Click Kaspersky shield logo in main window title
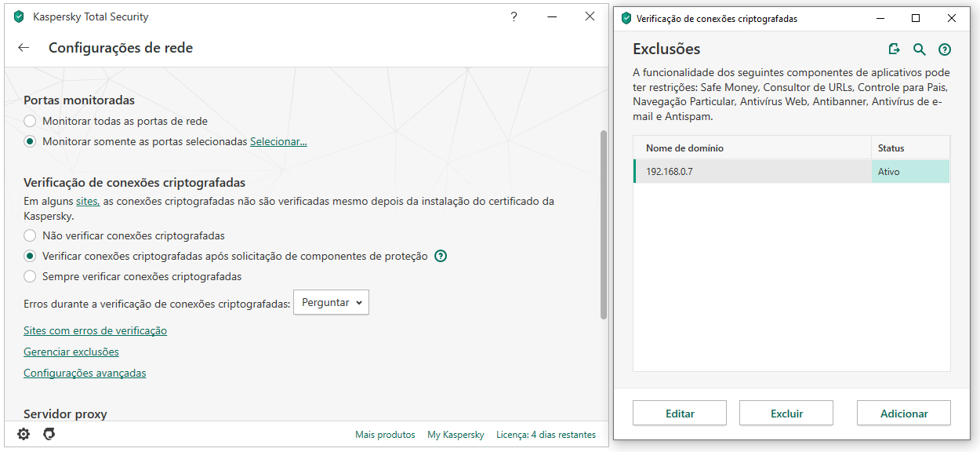Viewport: 980px width, 452px height. click(20, 16)
